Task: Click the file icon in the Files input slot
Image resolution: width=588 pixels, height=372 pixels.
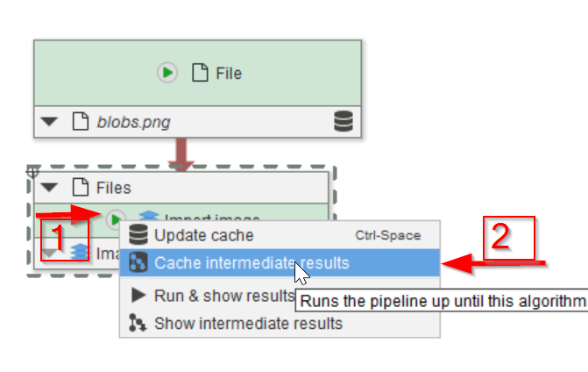Action: pyautogui.click(x=79, y=187)
